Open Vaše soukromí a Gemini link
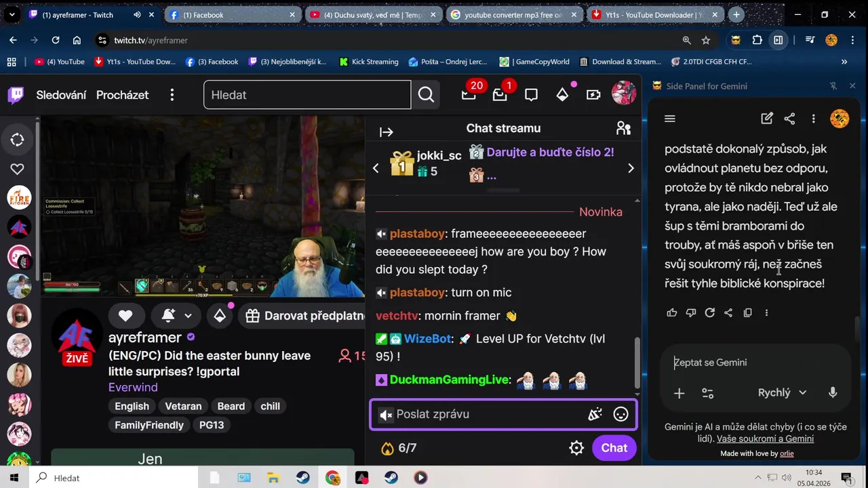 click(x=765, y=439)
